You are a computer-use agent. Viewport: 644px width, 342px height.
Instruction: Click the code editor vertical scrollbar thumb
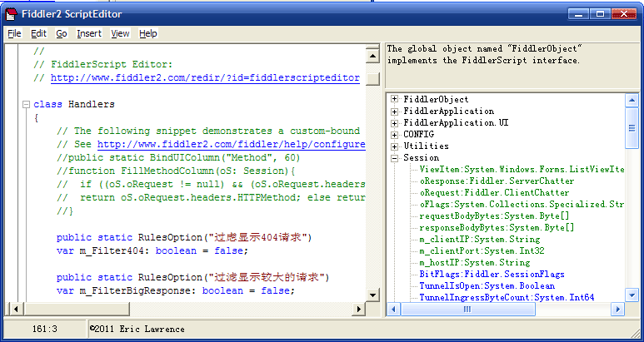(372, 79)
